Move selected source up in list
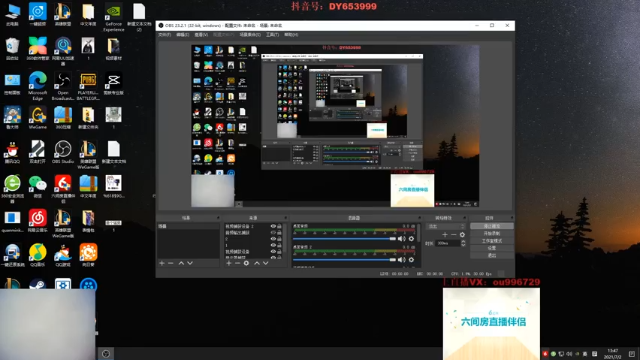 [x=257, y=263]
